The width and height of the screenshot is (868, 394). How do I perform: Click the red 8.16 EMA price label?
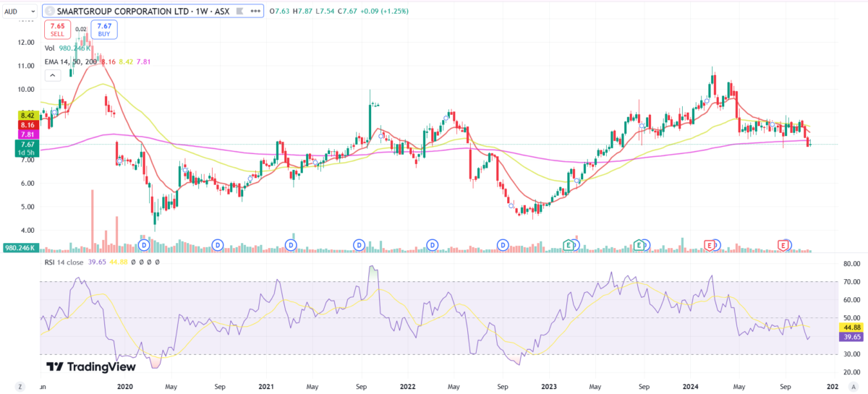[x=28, y=124]
